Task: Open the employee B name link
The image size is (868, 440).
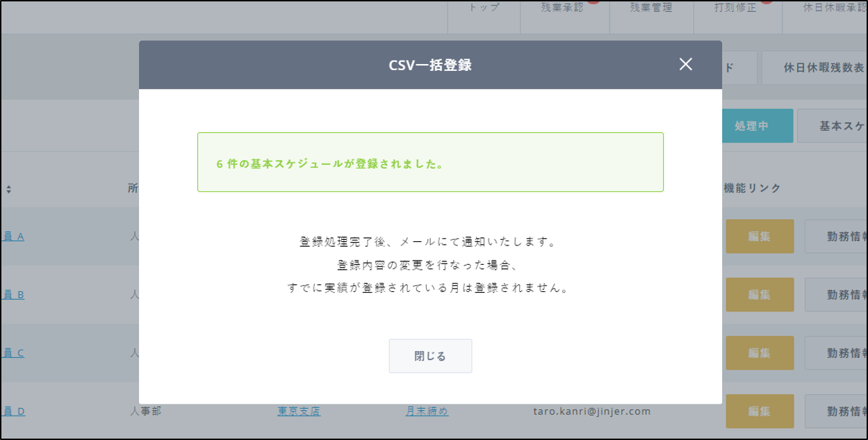Action: (x=13, y=295)
